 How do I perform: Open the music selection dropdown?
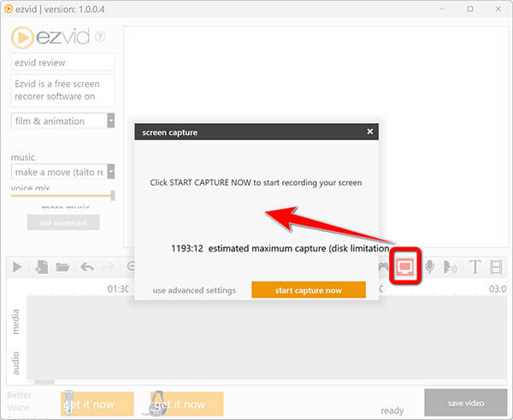pyautogui.click(x=111, y=171)
